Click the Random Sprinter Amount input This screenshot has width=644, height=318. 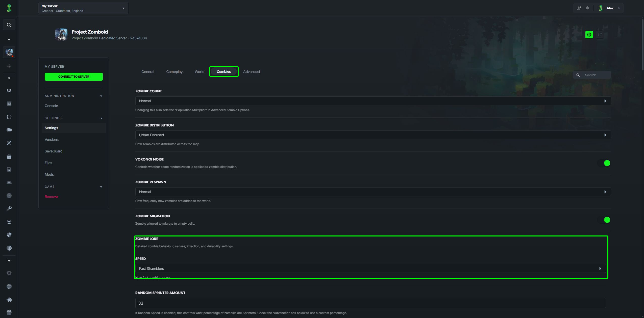(370, 303)
